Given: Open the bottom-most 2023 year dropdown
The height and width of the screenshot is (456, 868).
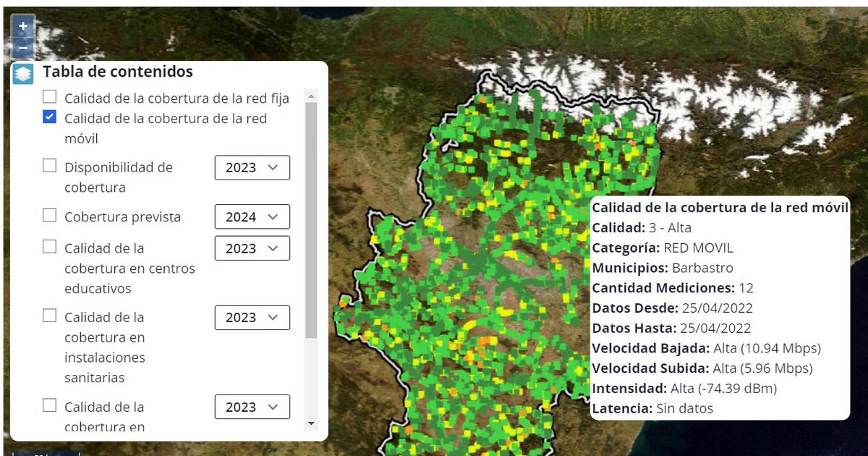Looking at the screenshot, I should point(252,407).
